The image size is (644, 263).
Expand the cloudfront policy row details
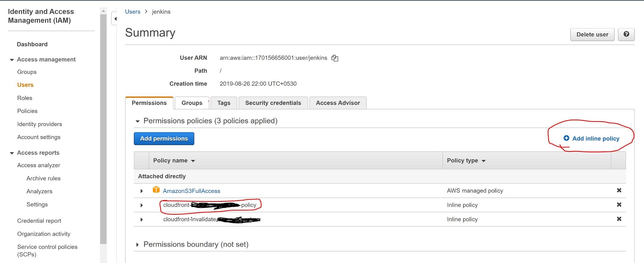tap(141, 205)
